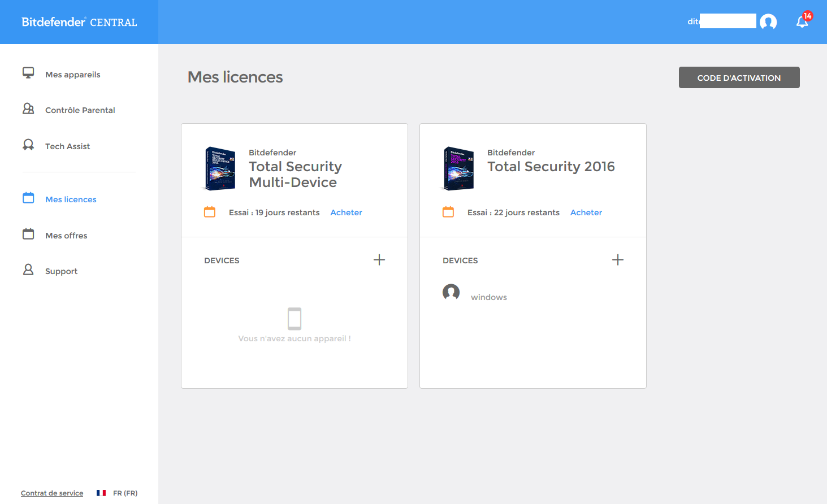Open the notifications bell icon
Image resolution: width=827 pixels, height=504 pixels.
point(802,21)
